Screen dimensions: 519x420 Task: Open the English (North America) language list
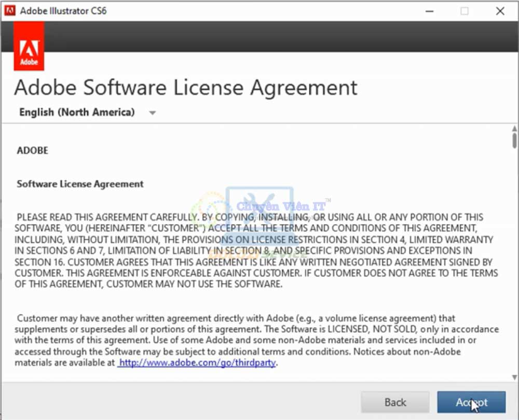pos(77,113)
